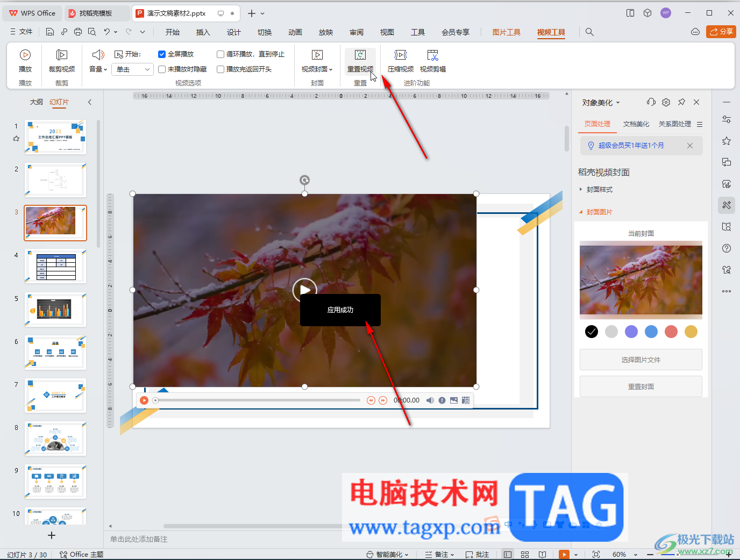Select the purple color swatch
This screenshot has width=740, height=560.
click(631, 332)
